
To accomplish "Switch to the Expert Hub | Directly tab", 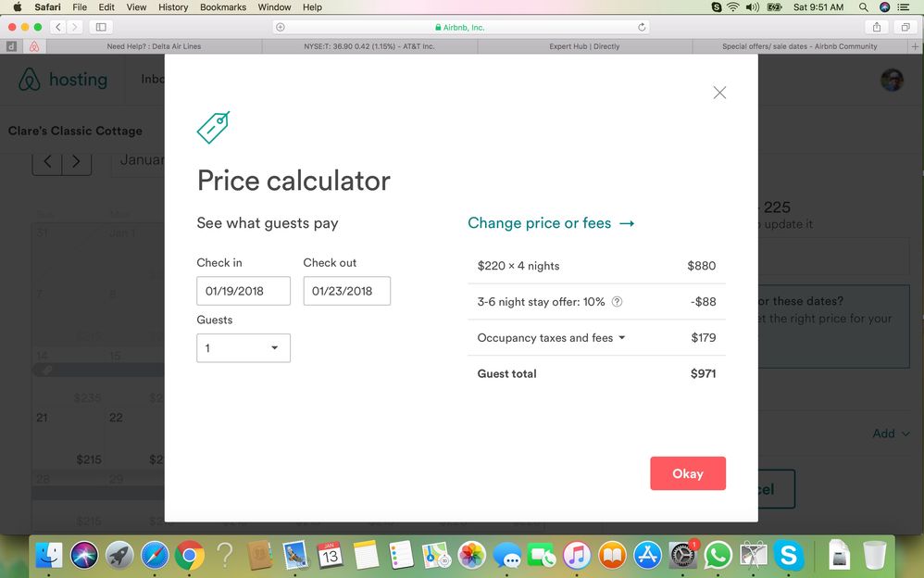I will (x=585, y=46).
